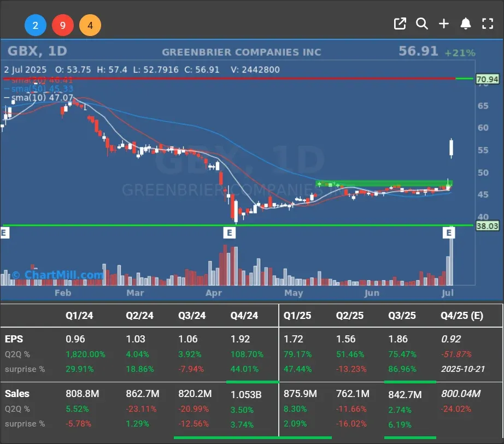Click the Q4/25 (E) column header

[462, 316]
